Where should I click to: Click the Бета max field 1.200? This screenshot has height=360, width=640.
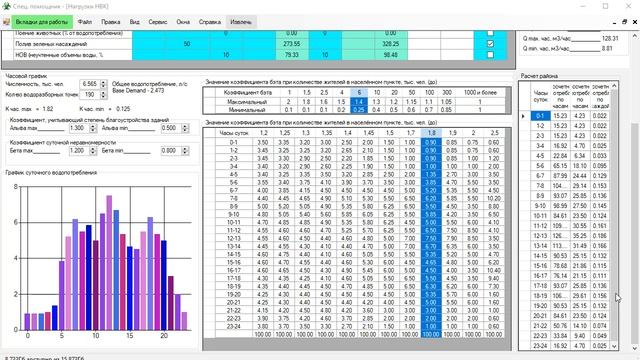click(78, 151)
